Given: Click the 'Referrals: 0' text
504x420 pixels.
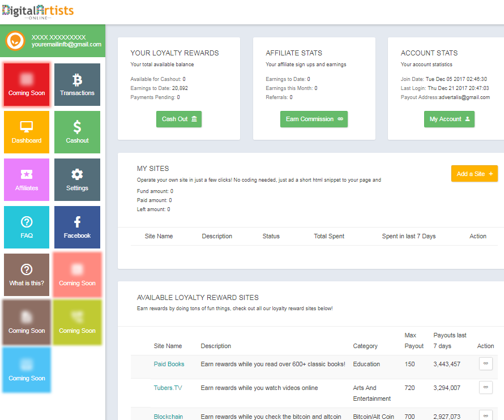Looking at the screenshot, I should (279, 97).
